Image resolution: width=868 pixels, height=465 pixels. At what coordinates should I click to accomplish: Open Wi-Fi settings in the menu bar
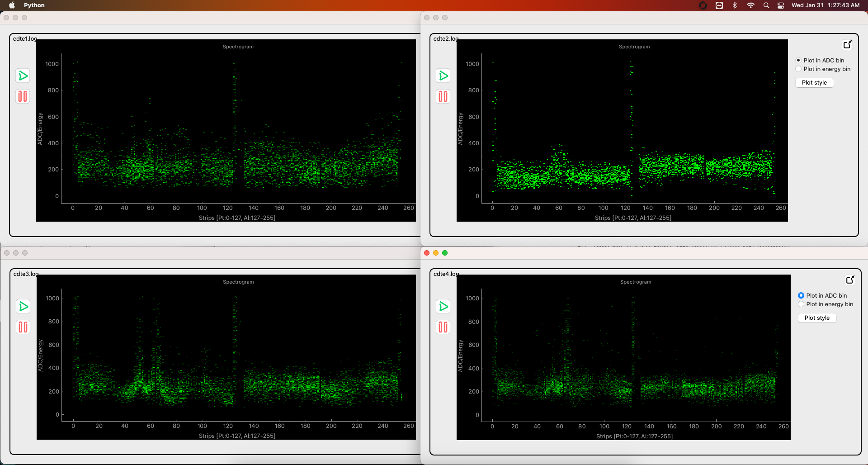pyautogui.click(x=750, y=5)
